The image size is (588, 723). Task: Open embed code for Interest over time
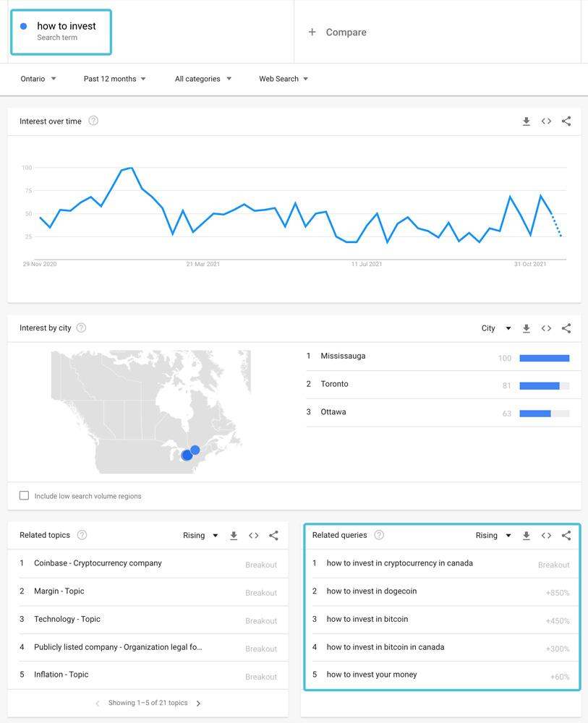pos(546,121)
